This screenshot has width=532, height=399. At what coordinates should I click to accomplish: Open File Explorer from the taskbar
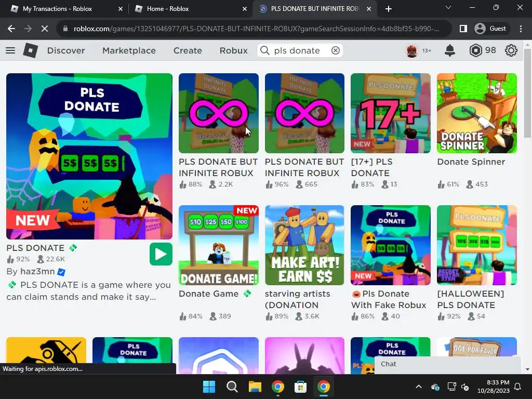(x=255, y=387)
